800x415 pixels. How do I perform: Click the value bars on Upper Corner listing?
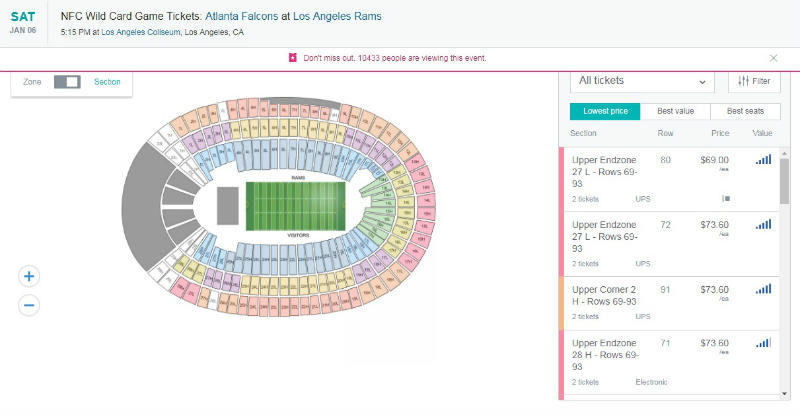point(763,289)
